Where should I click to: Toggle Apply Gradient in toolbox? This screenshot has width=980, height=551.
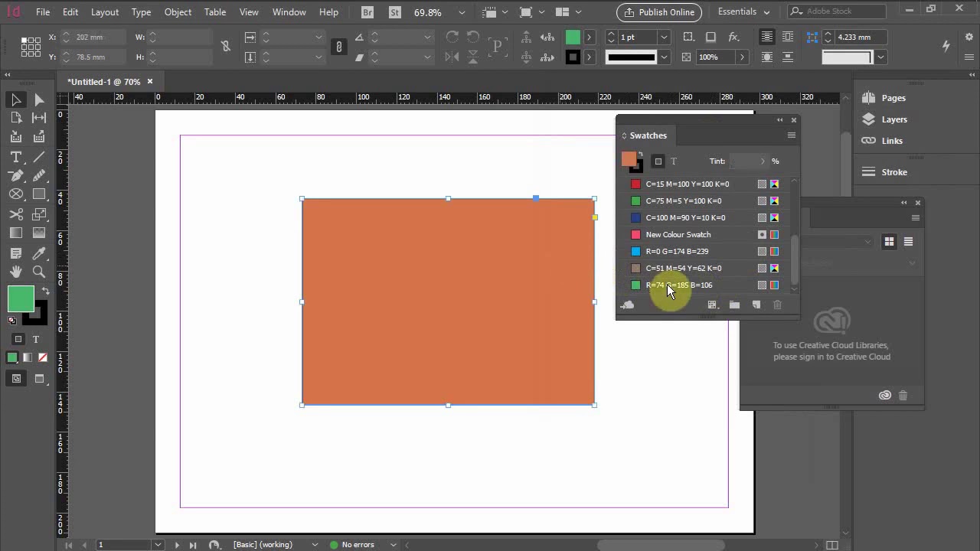click(x=28, y=357)
